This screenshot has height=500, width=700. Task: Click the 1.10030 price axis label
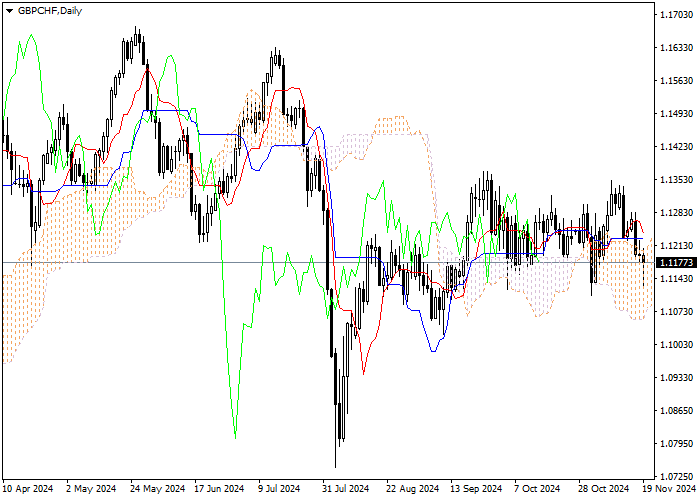point(676,345)
